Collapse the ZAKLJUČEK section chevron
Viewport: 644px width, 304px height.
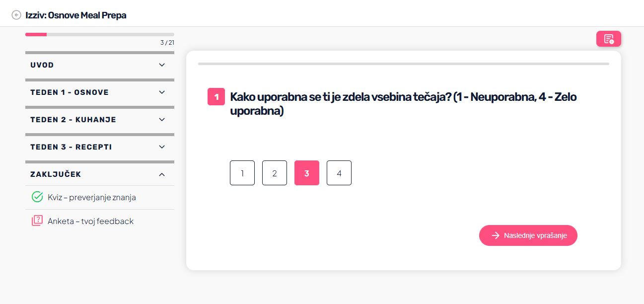(162, 174)
